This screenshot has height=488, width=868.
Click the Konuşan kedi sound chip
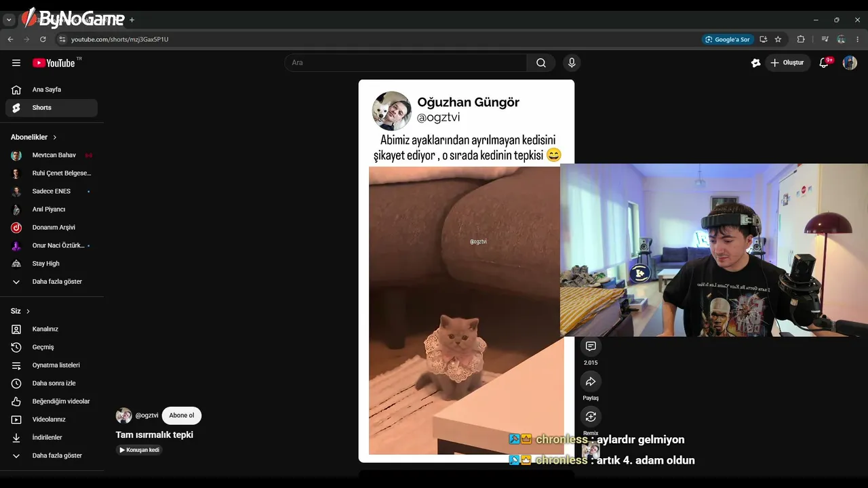(x=140, y=450)
